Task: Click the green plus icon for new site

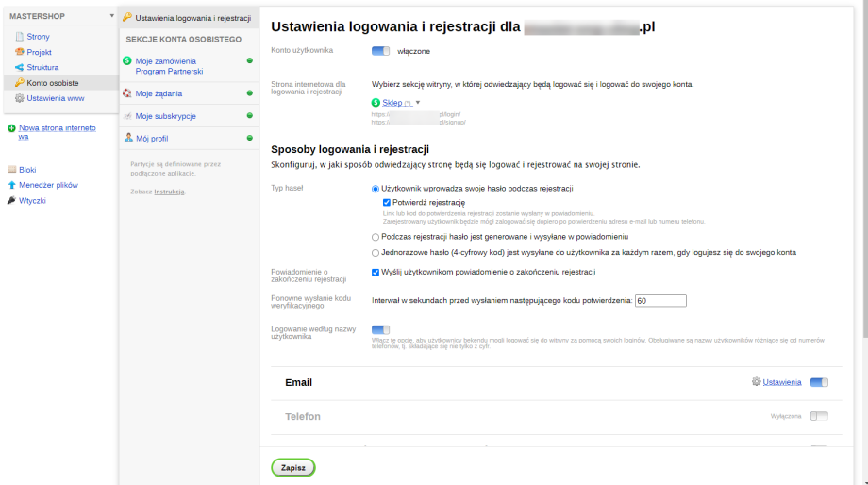Action: pos(11,128)
